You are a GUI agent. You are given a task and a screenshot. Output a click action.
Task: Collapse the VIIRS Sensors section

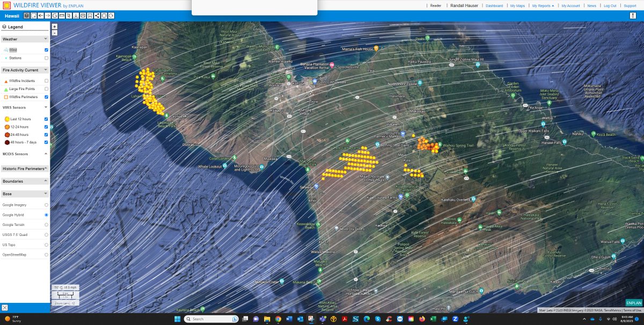[46, 107]
